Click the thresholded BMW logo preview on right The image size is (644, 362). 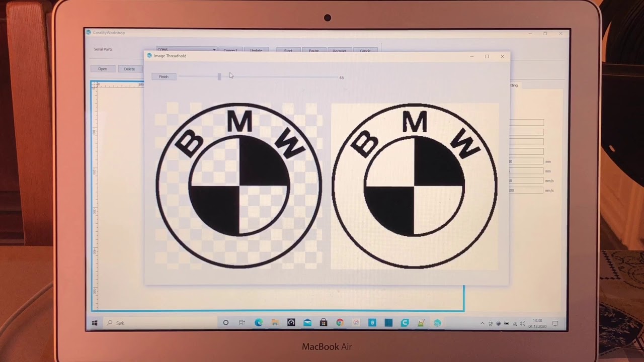(415, 186)
